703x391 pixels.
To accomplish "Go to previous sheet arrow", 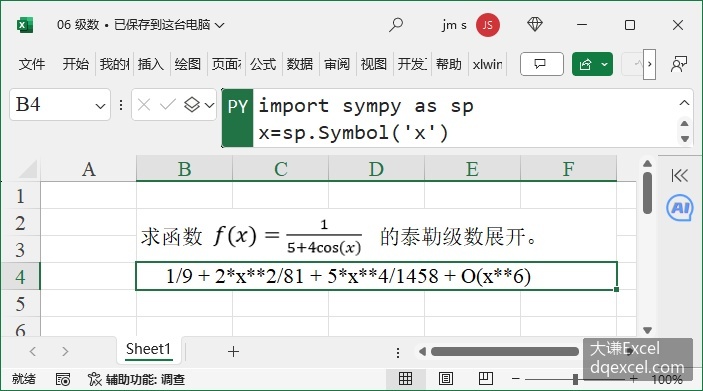I will point(32,351).
